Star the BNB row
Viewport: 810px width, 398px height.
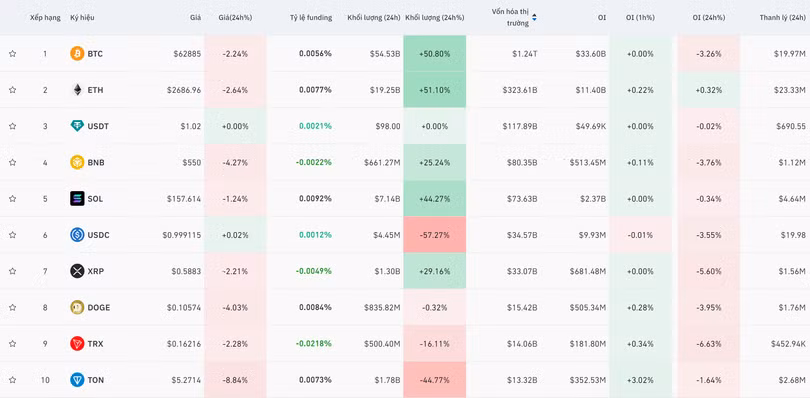coord(12,162)
